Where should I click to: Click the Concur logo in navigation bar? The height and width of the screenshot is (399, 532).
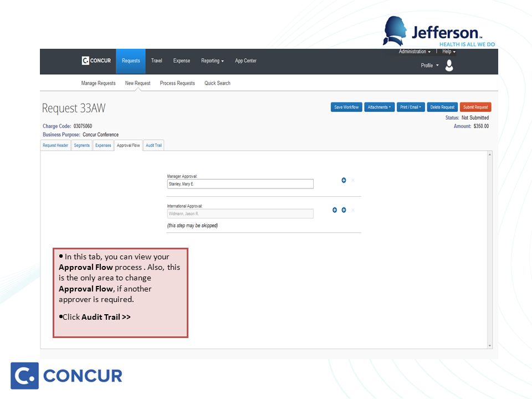[x=96, y=61]
